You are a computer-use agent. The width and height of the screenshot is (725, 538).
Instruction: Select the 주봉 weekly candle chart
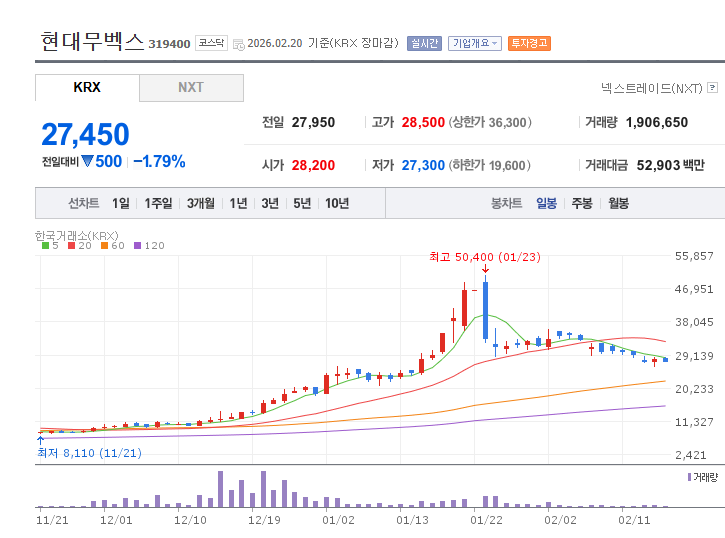pos(582,203)
